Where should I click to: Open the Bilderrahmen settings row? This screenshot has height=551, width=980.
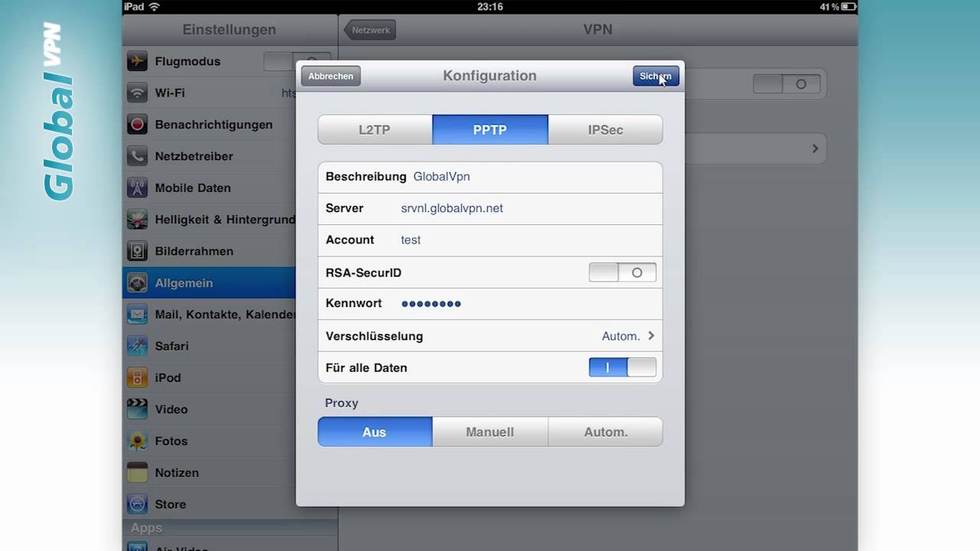(209, 251)
